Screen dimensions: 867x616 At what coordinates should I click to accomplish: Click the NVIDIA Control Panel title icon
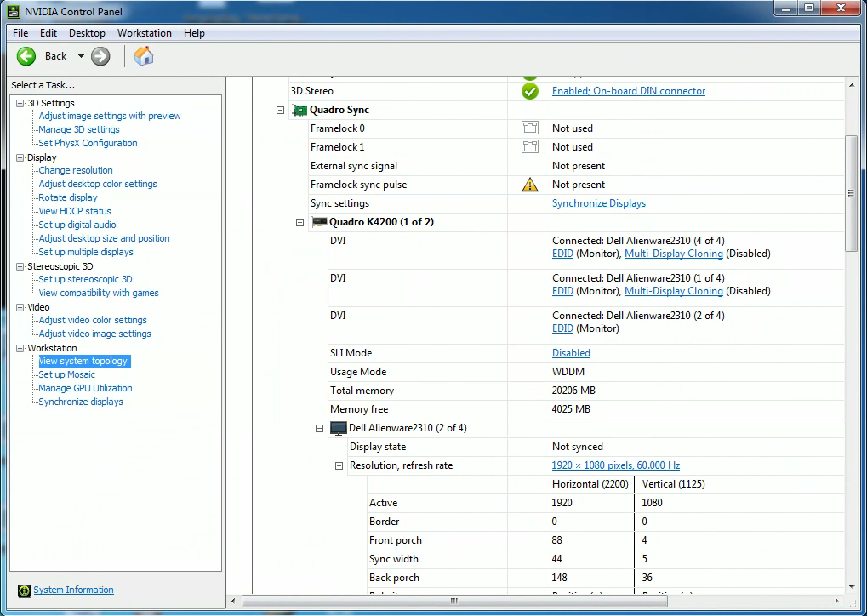14,11
